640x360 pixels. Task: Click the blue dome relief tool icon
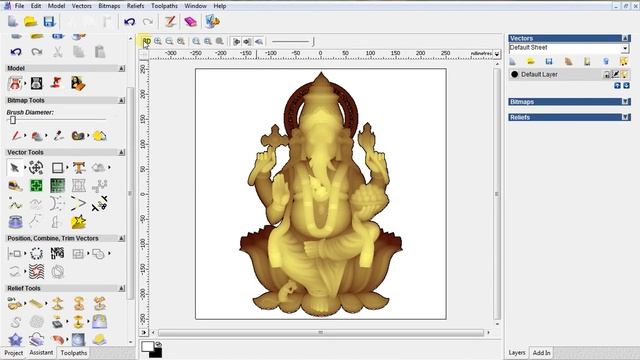click(x=78, y=339)
